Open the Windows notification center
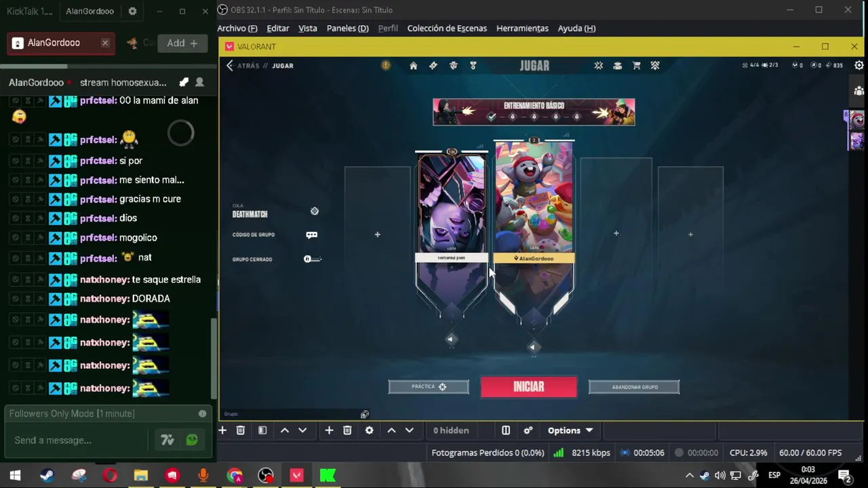This screenshot has width=868, height=488. point(845,476)
